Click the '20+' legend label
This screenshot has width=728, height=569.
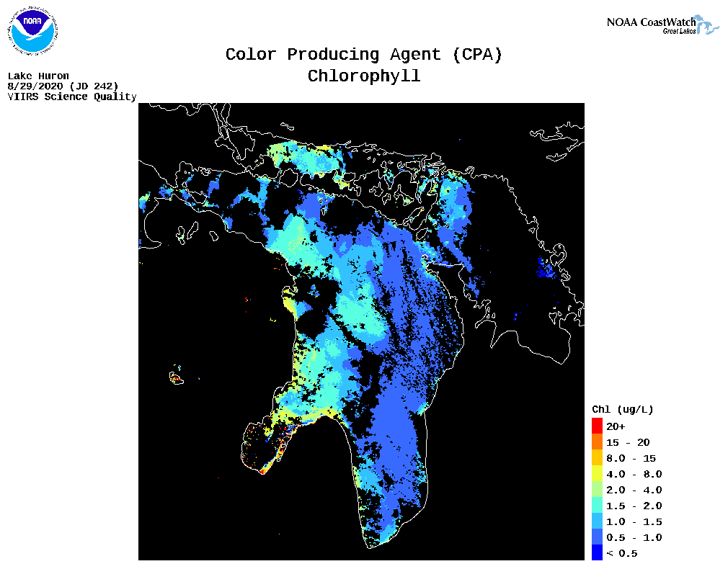pos(616,426)
